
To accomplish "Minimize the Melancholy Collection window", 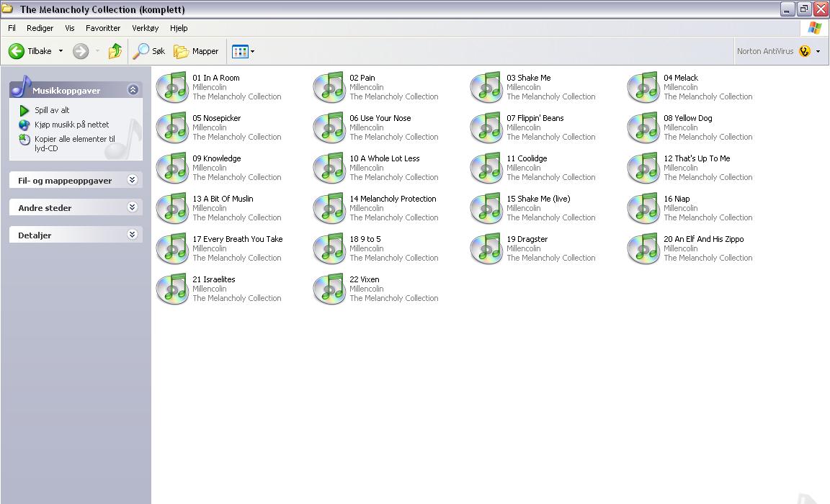I will [x=787, y=9].
